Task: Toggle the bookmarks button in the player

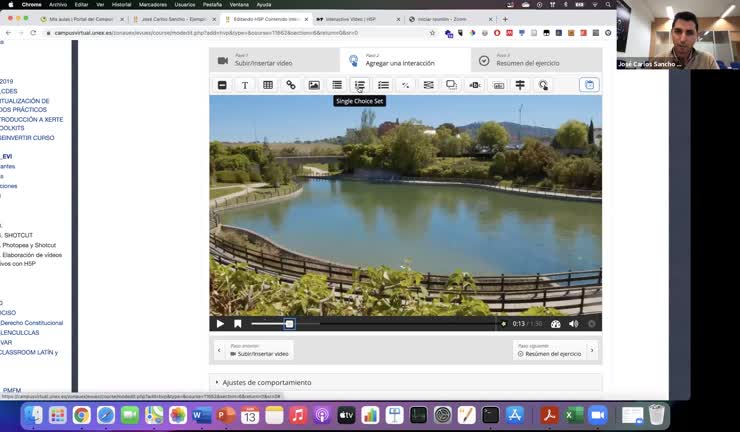Action: click(238, 324)
